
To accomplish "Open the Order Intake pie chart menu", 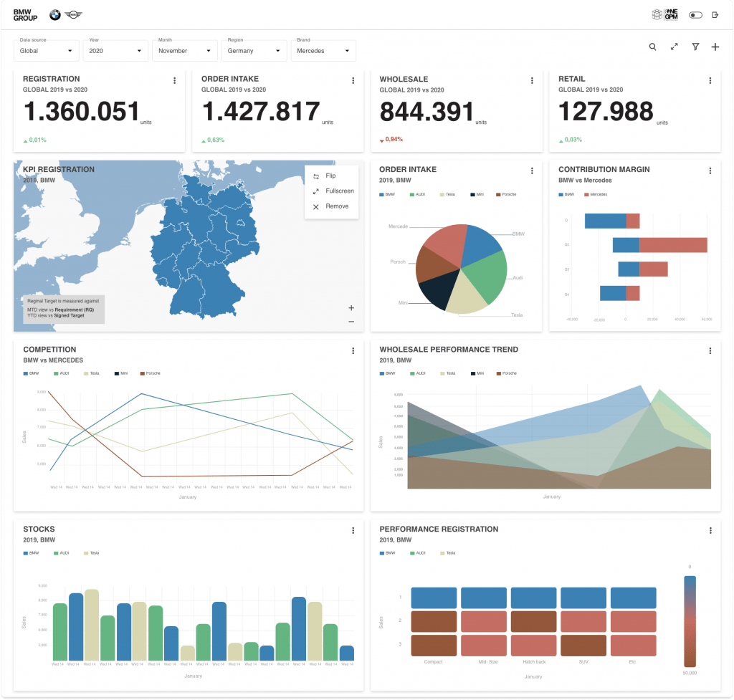I will tap(532, 171).
